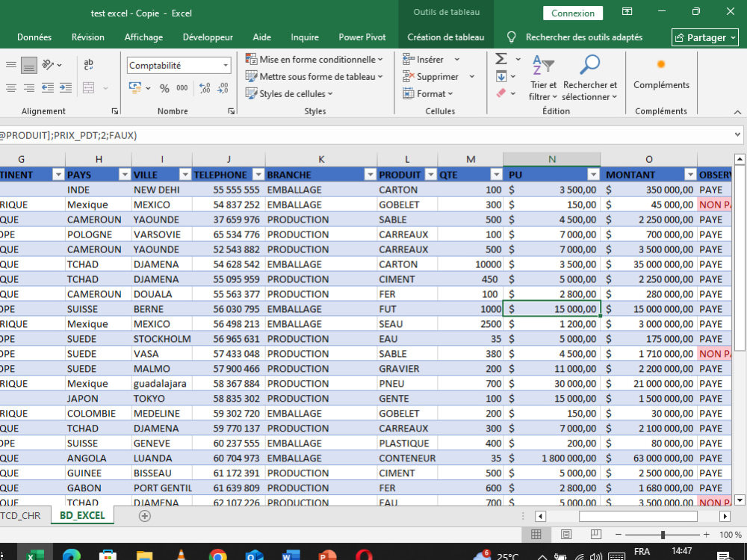Apply thousands separator style
This screenshot has height=560, width=747.
(182, 88)
